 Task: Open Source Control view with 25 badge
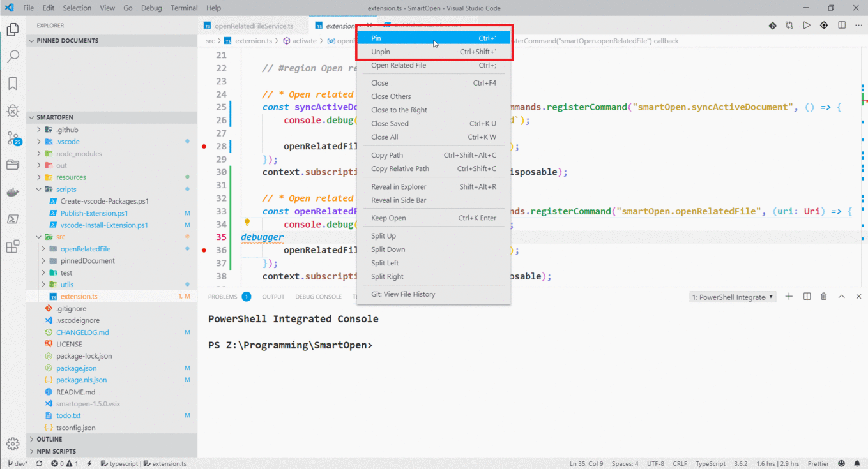(x=13, y=138)
